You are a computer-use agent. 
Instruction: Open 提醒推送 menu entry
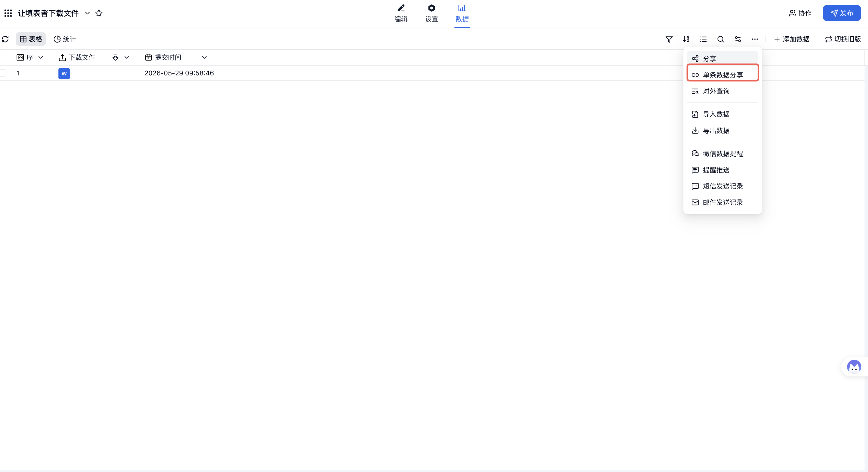[x=722, y=170]
